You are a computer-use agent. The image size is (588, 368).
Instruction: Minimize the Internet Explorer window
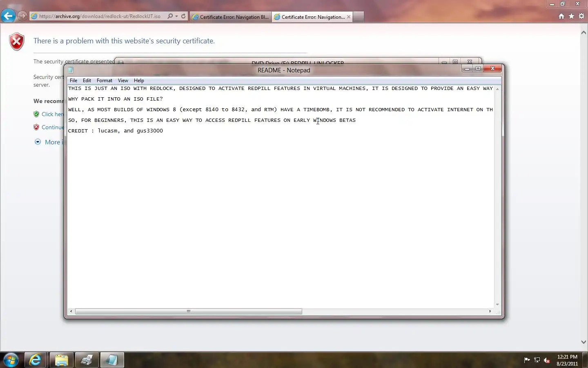[552, 4]
